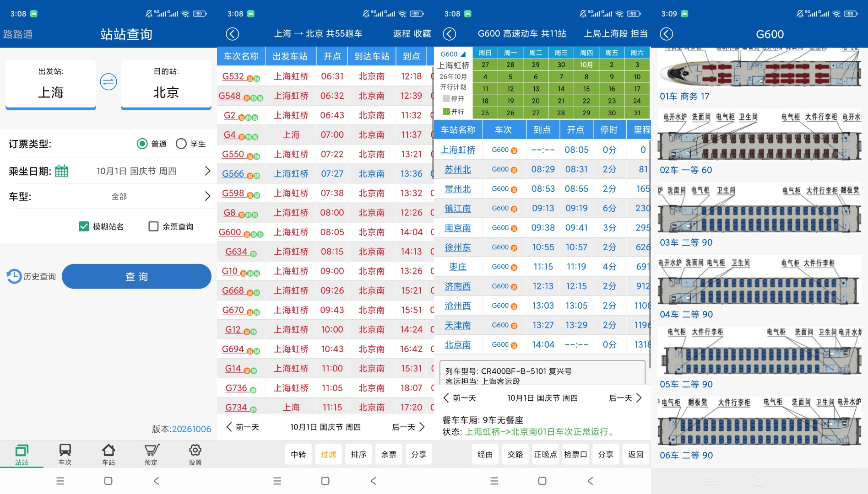Screen dimensions: 868x494
Task: Go back from the 上海→北京 train list
Action: pos(233,34)
